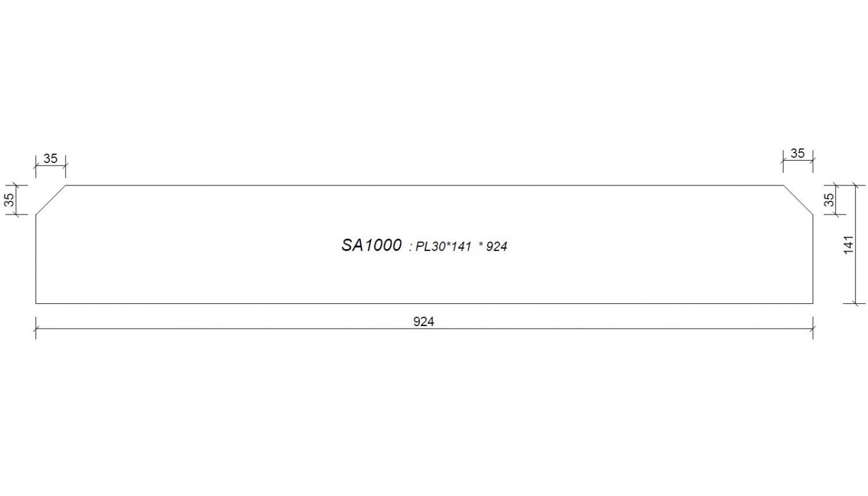Click the top-left horizontal 35 dimension
Image resolution: width=868 pixels, height=496 pixels.
pos(50,158)
